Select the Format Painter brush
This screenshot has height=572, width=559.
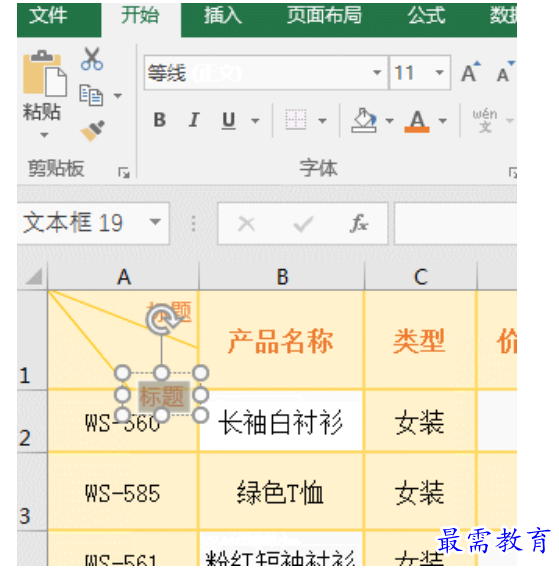[92, 130]
